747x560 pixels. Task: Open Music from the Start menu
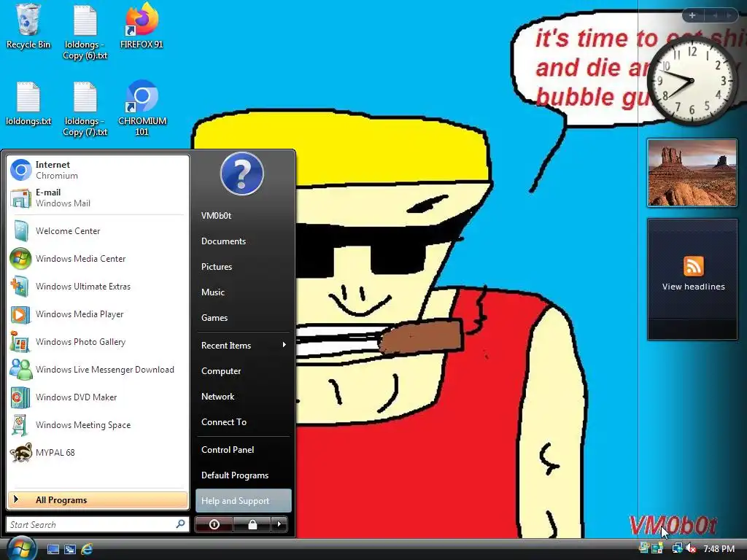(243, 292)
